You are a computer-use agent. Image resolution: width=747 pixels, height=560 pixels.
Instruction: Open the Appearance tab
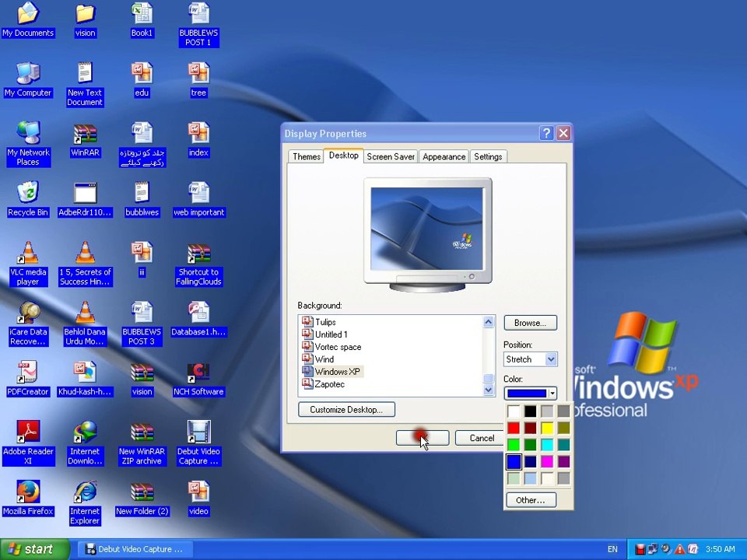click(444, 156)
